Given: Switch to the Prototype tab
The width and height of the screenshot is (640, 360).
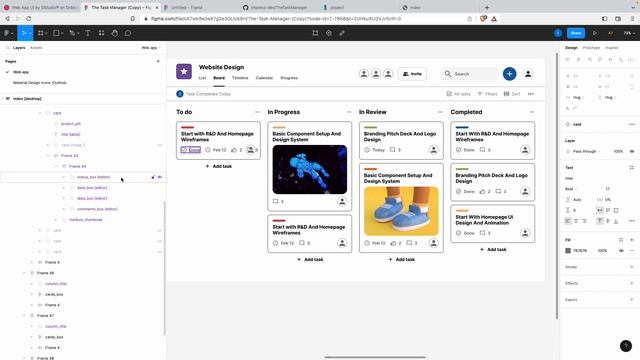Looking at the screenshot, I should coord(591,48).
